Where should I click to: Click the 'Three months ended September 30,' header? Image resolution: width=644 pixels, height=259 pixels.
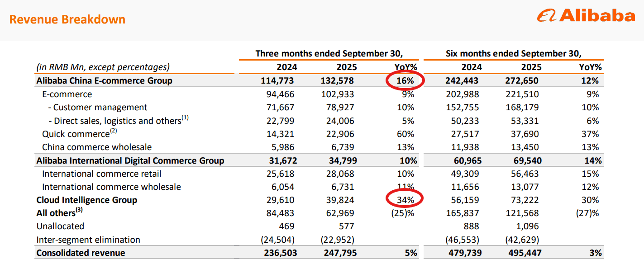[329, 53]
